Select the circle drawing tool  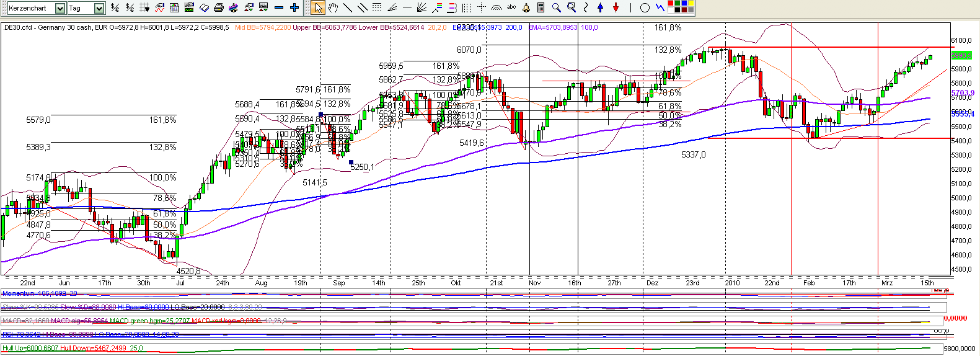[x=645, y=8]
